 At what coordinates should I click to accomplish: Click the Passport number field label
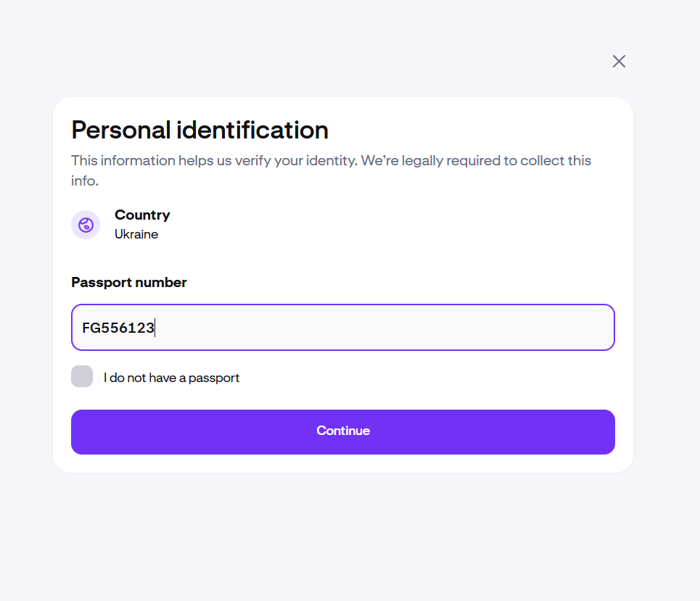(129, 283)
